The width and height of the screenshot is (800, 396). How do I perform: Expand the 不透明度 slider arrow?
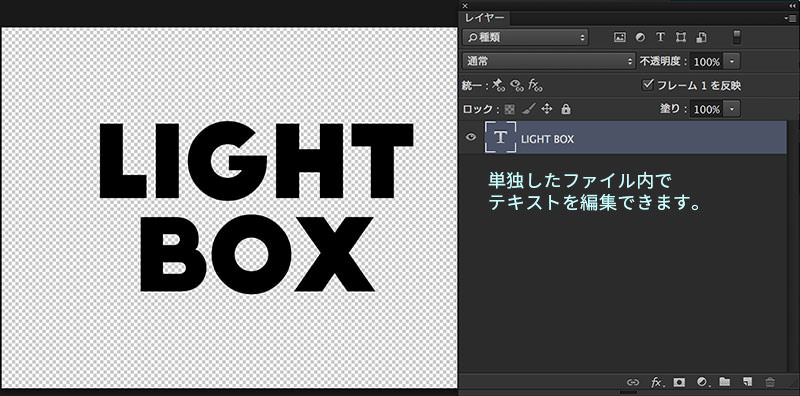[733, 62]
